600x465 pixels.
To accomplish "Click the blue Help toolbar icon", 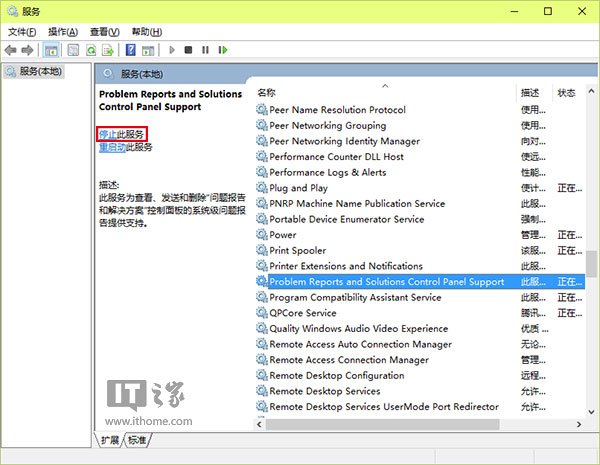I will (130, 49).
